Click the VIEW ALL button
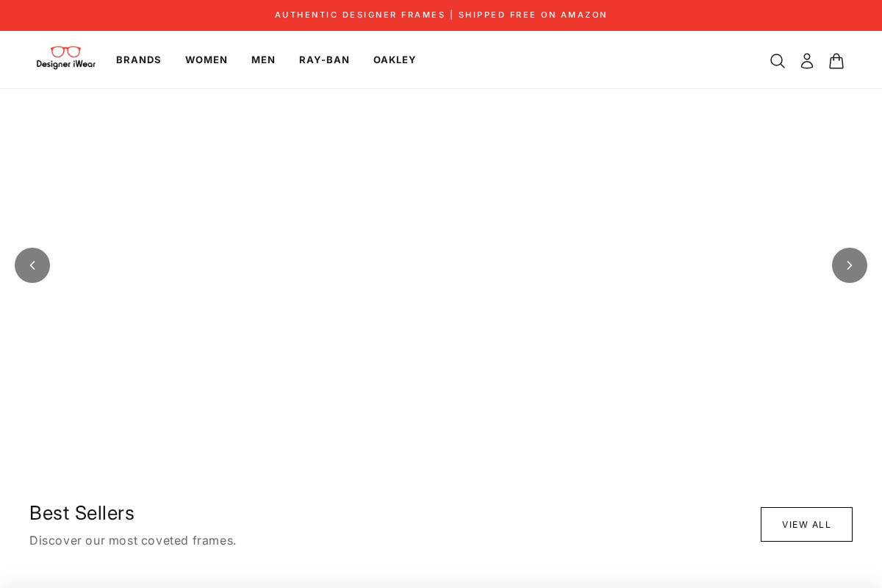 pyautogui.click(x=806, y=524)
